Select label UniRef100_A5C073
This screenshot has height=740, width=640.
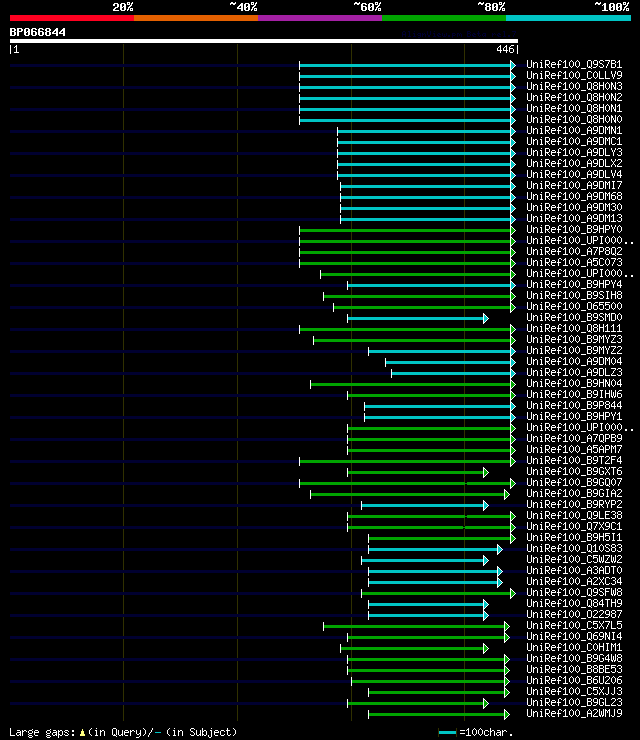574,262
